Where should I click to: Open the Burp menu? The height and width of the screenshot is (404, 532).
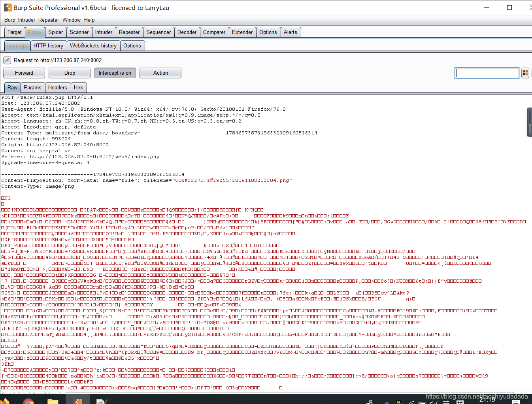[9, 20]
